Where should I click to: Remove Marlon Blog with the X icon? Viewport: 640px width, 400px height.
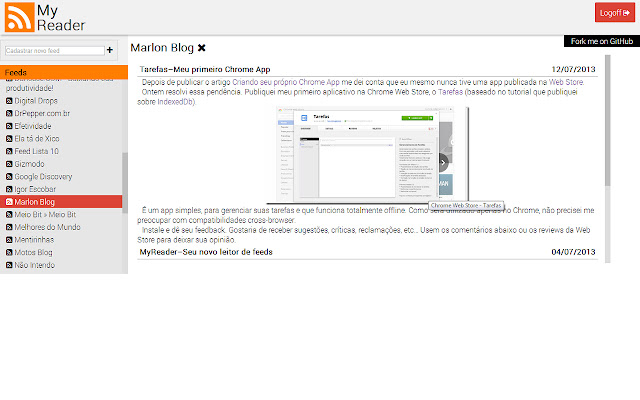[202, 48]
